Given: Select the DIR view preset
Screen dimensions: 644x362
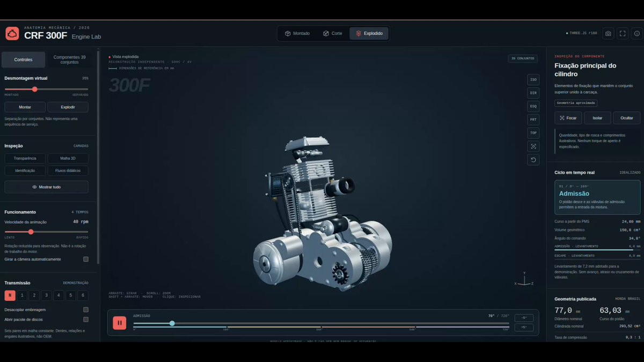Looking at the screenshot, I should click(x=533, y=93).
